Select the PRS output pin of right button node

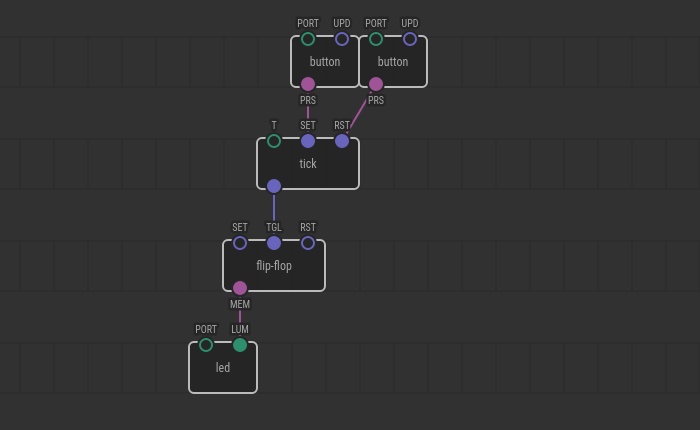376,84
